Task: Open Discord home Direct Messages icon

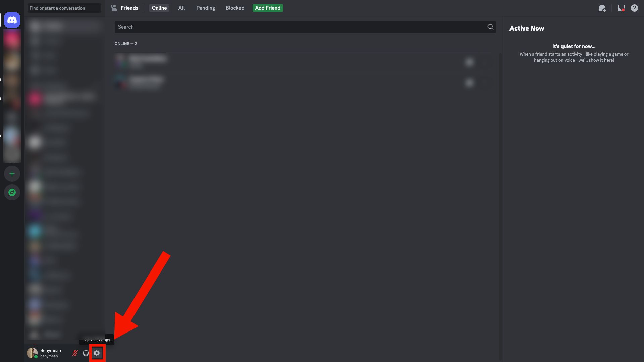Action: coord(12,20)
